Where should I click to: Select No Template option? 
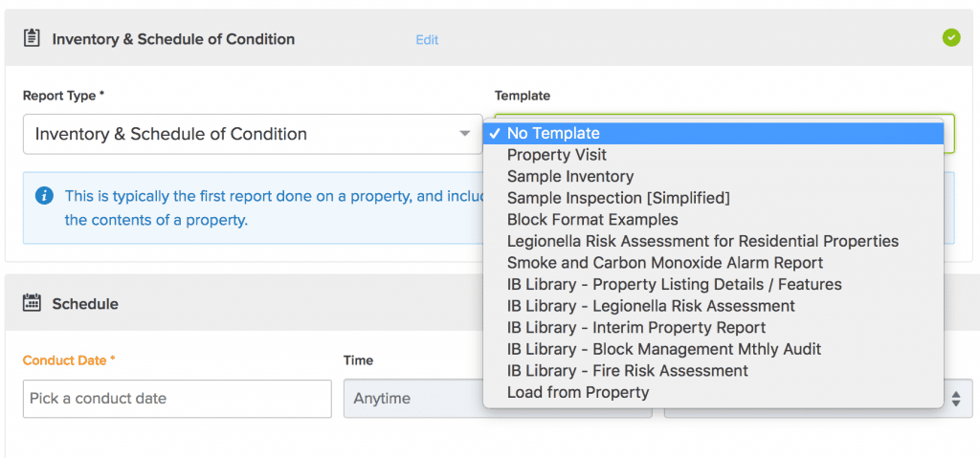[x=553, y=134]
